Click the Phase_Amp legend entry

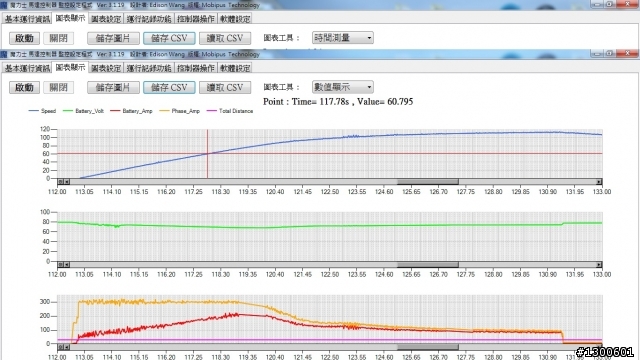(180, 111)
